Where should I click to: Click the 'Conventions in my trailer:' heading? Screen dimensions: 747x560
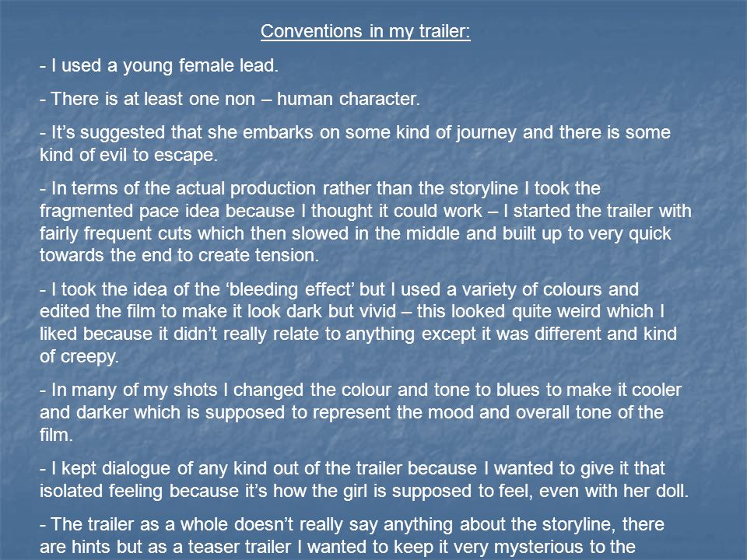[x=366, y=31]
